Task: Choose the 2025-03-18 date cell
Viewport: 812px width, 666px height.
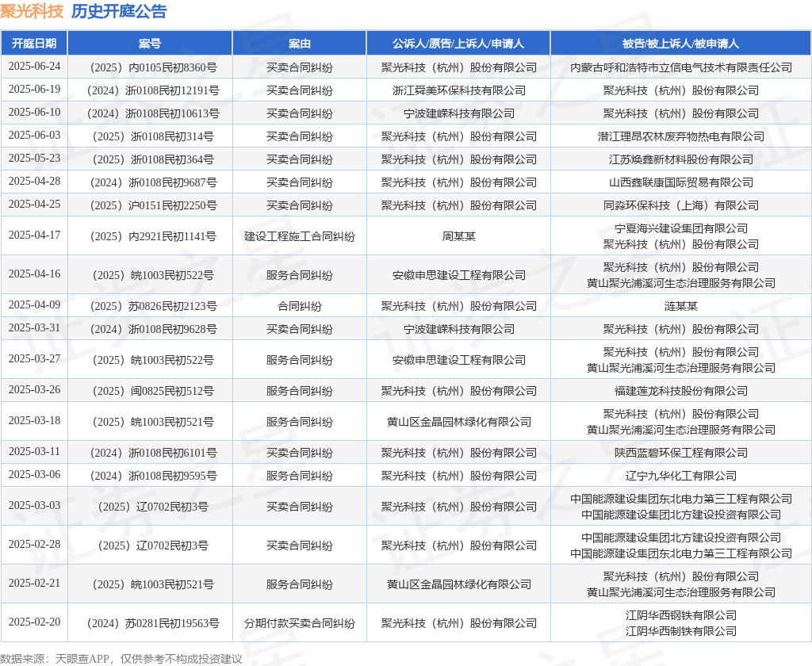Action: point(34,420)
